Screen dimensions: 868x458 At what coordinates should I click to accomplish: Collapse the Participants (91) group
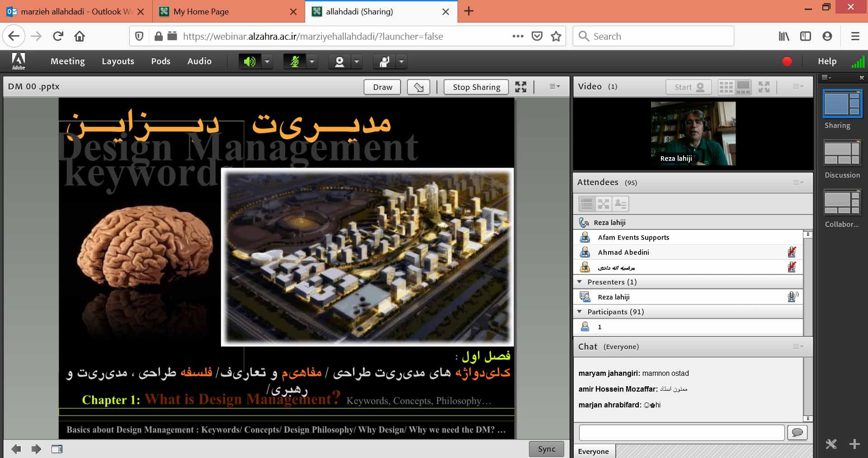coord(580,312)
